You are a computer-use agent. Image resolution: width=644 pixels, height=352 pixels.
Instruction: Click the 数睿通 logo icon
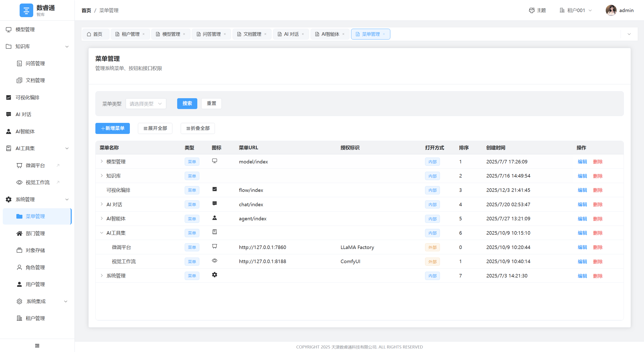(26, 10)
